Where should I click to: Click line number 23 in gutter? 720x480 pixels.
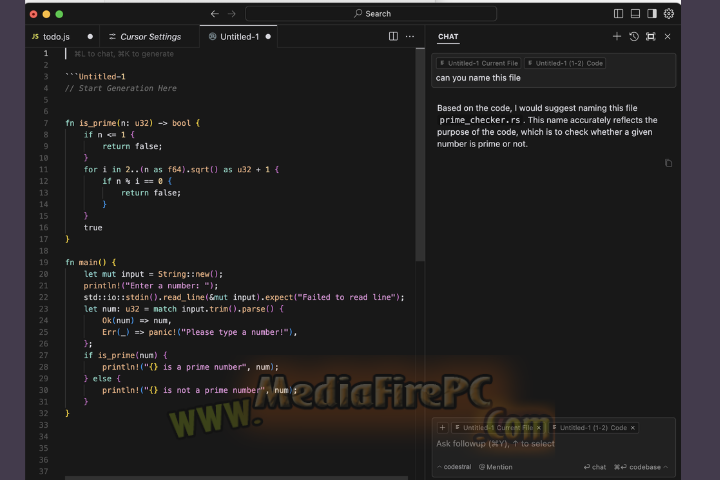44,309
